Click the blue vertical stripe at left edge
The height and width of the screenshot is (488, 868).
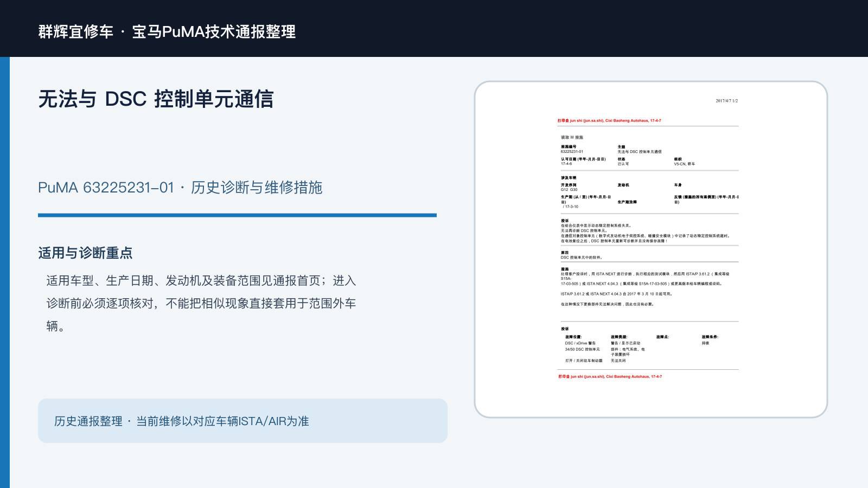(x=5, y=272)
